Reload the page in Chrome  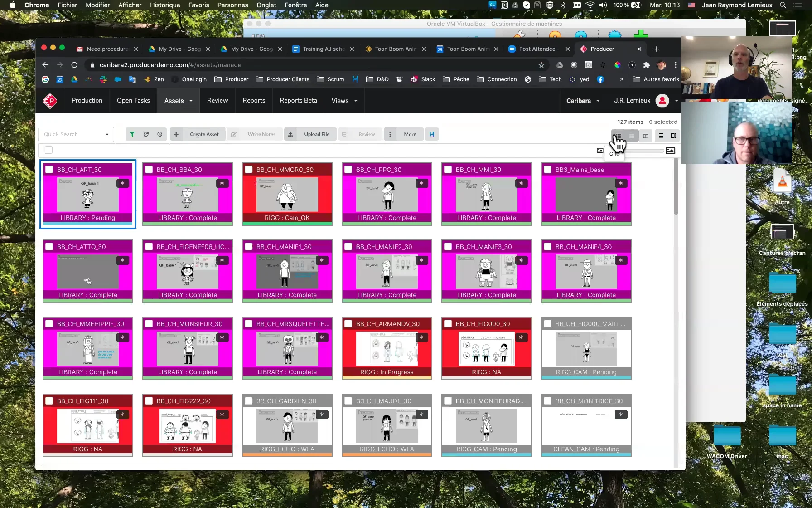(74, 65)
